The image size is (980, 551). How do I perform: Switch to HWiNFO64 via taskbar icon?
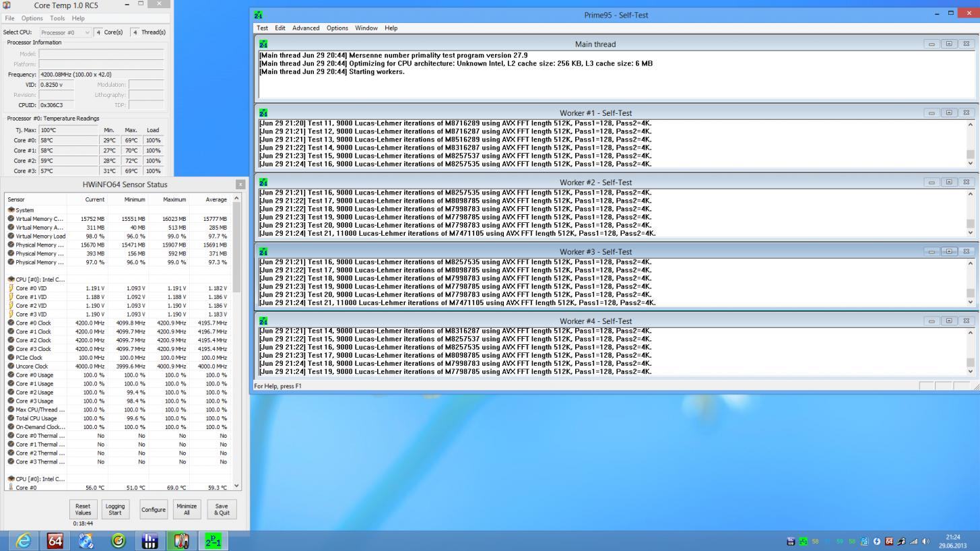click(150, 541)
